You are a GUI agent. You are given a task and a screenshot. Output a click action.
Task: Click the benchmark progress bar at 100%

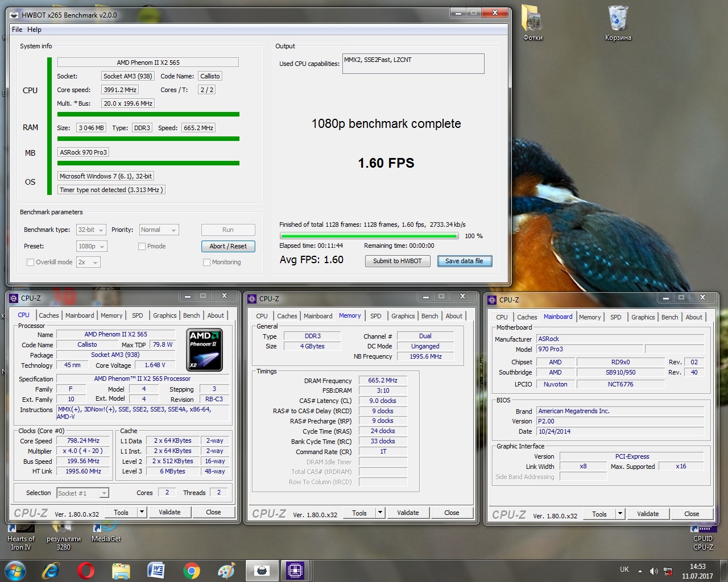369,236
